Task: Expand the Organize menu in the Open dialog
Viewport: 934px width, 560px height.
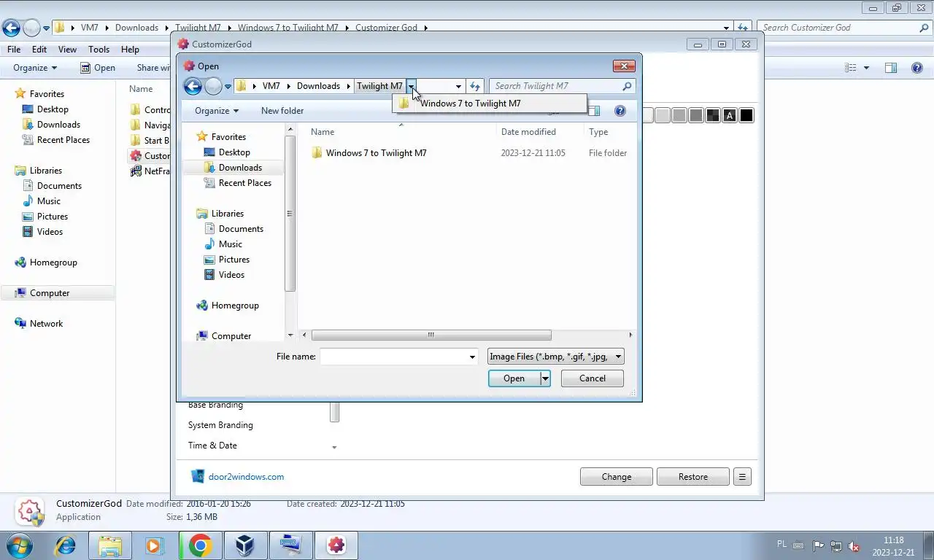Action: [x=217, y=111]
